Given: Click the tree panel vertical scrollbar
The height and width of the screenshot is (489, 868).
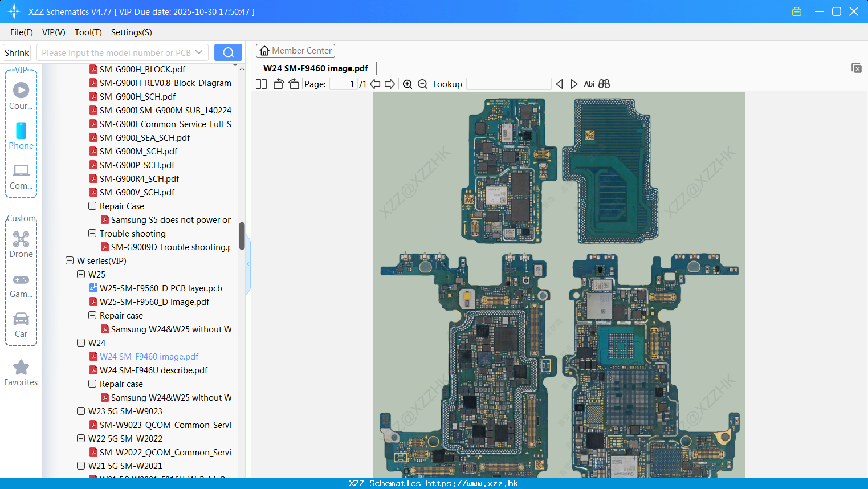Looking at the screenshot, I should click(242, 236).
